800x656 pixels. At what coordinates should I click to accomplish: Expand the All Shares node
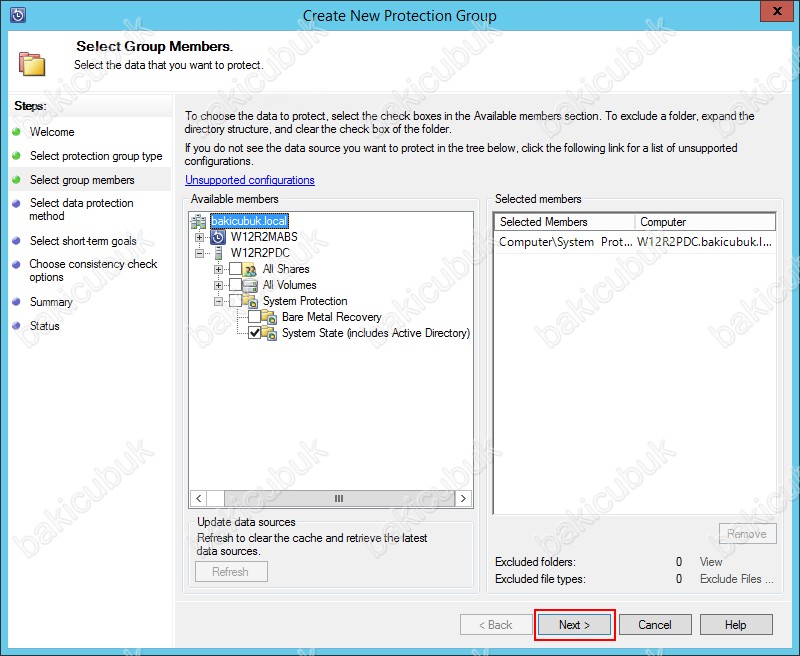(218, 269)
